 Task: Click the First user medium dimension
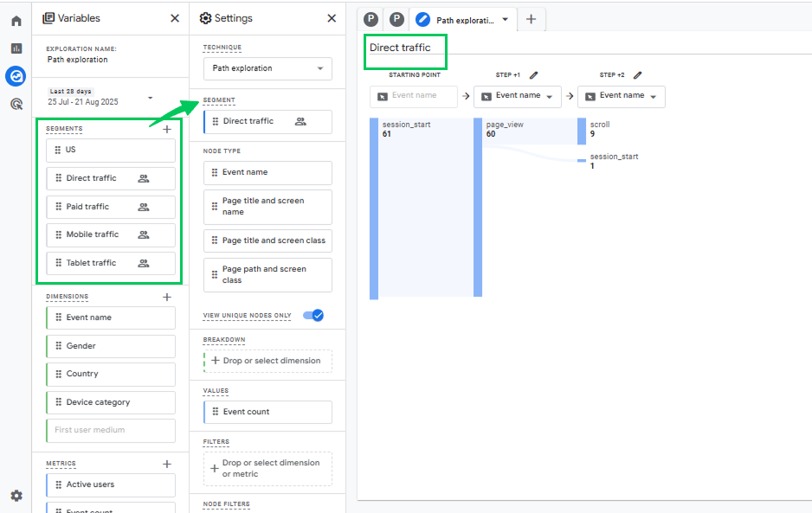click(x=111, y=431)
